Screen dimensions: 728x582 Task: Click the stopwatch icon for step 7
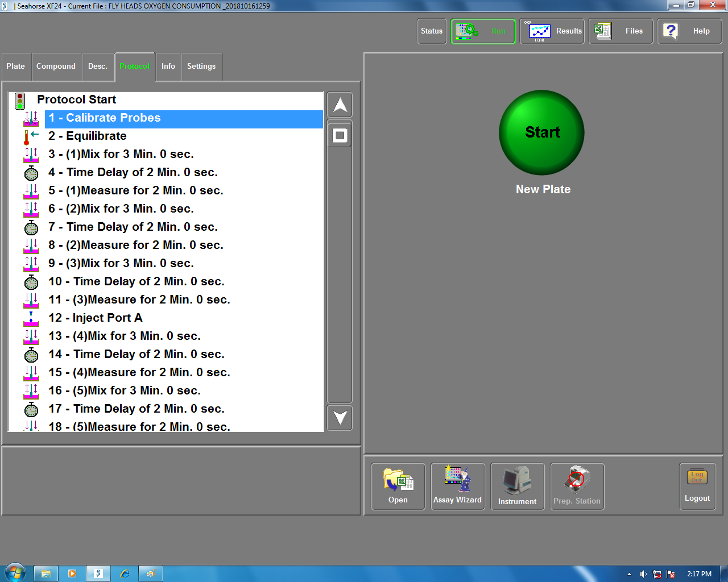pyautogui.click(x=31, y=227)
